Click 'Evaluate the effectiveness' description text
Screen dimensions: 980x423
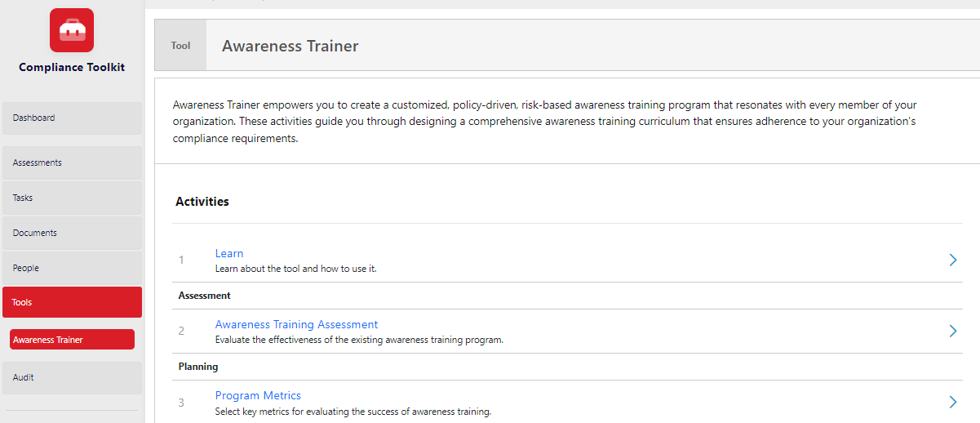359,340
